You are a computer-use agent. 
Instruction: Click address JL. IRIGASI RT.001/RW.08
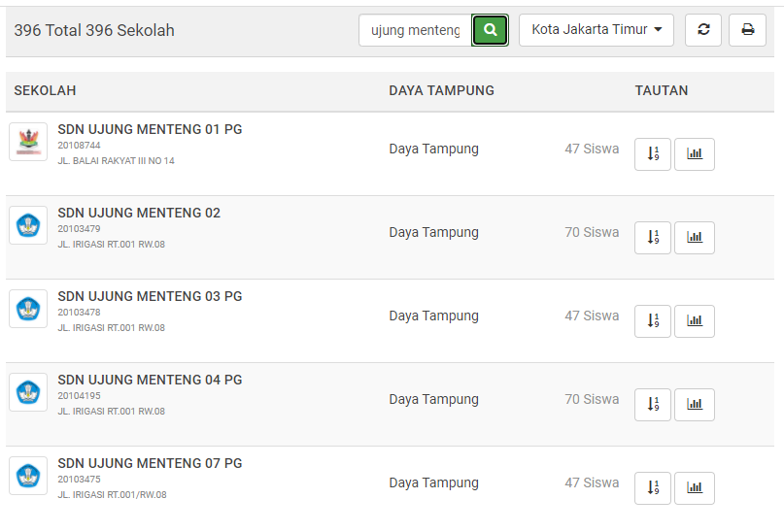(x=112, y=494)
